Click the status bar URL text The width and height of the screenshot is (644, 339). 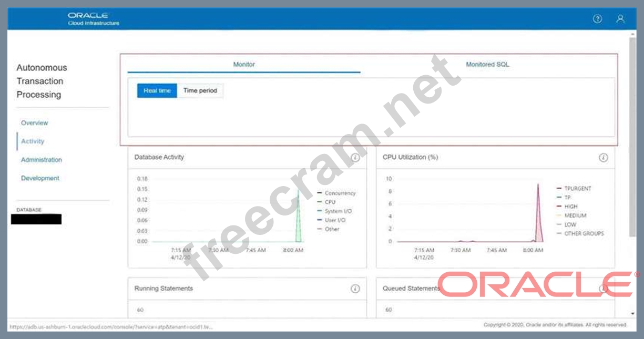pyautogui.click(x=110, y=326)
